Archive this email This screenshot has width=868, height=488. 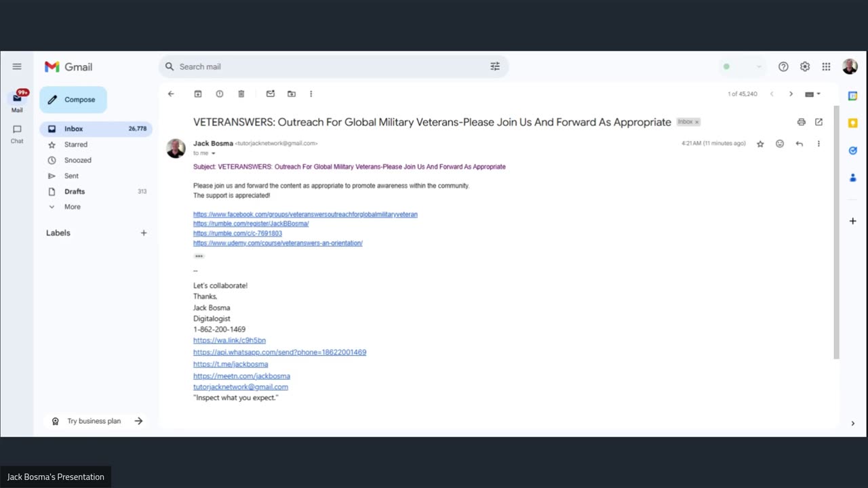pos(198,94)
